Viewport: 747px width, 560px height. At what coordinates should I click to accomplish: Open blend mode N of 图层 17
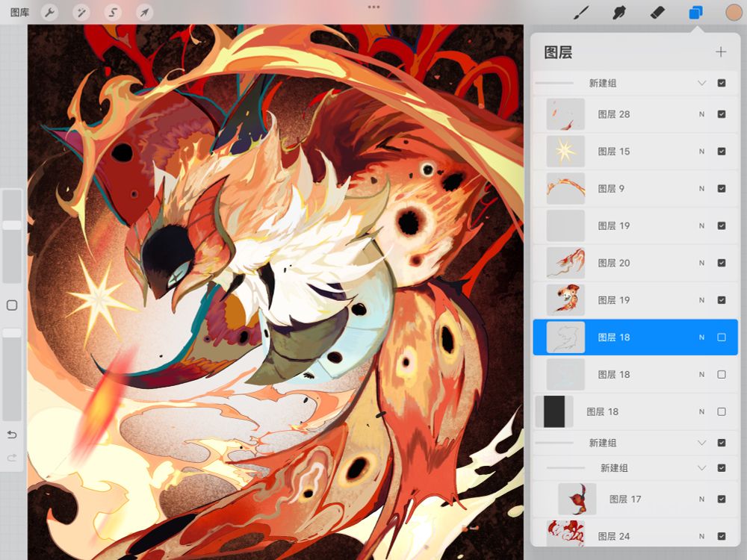click(x=701, y=499)
